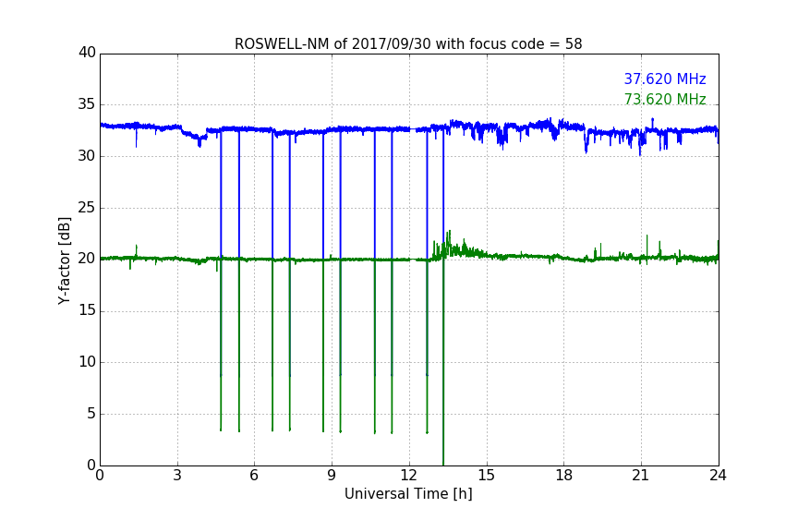
Task: Click the y-axis tick label '15'
Action: [87, 310]
